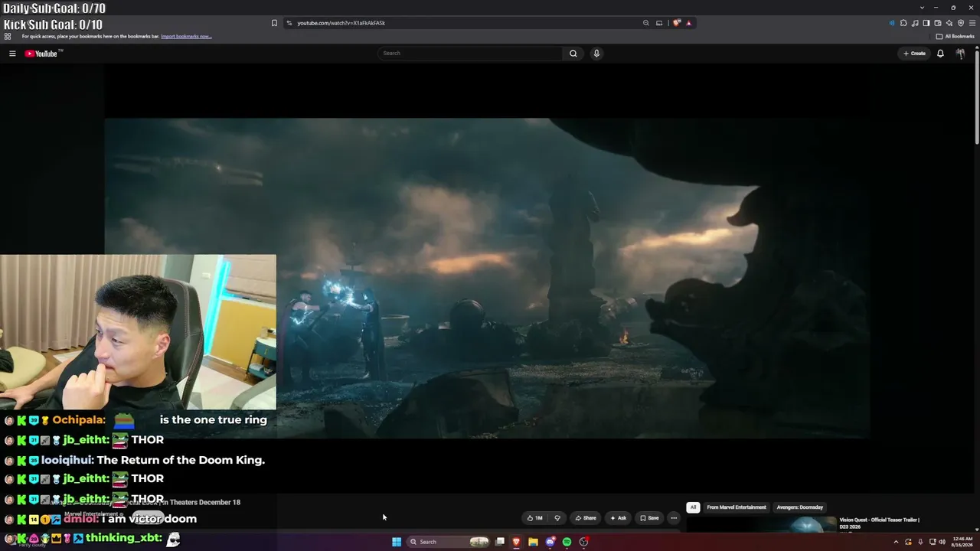Click the Import bookmarks now link
The height and width of the screenshot is (551, 980).
coord(186,36)
